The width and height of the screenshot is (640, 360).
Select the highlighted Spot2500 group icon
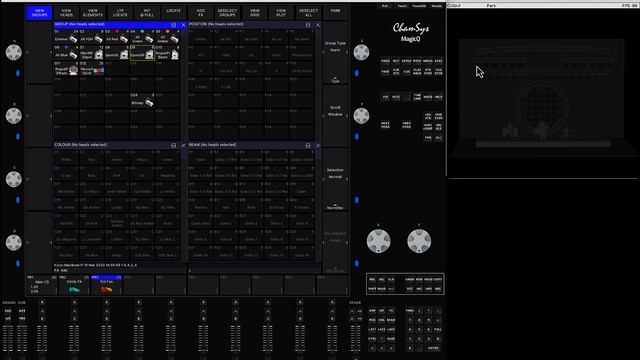pyautogui.click(x=149, y=55)
